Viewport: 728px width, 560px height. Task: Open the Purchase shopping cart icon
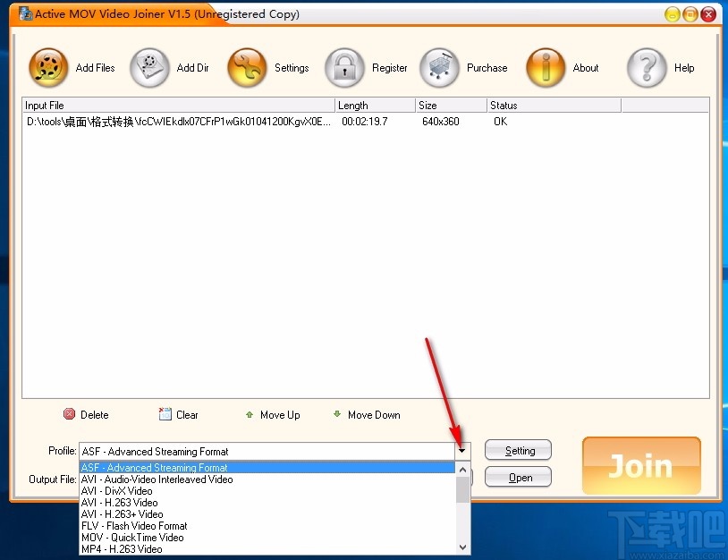[439, 67]
